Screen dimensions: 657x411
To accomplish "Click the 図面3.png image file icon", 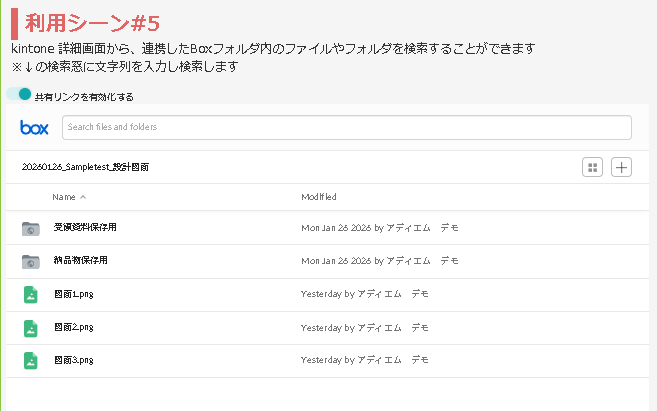I will [31, 360].
